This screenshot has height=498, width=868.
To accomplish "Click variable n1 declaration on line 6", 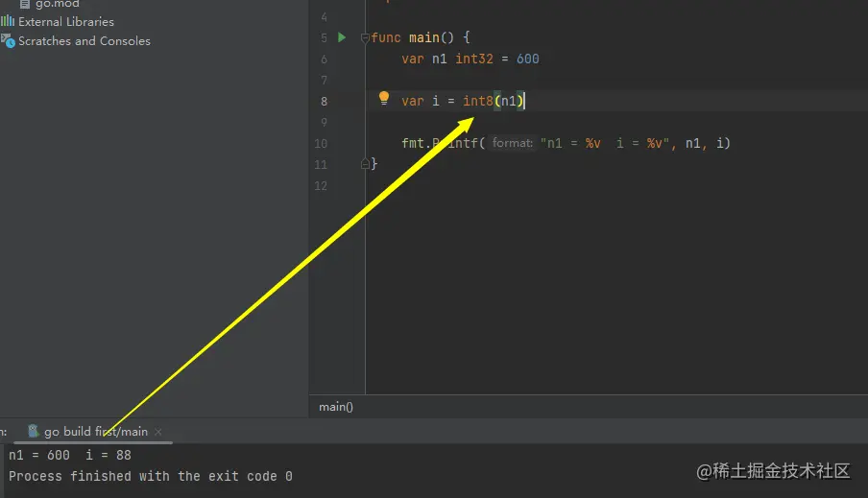I will pos(439,59).
